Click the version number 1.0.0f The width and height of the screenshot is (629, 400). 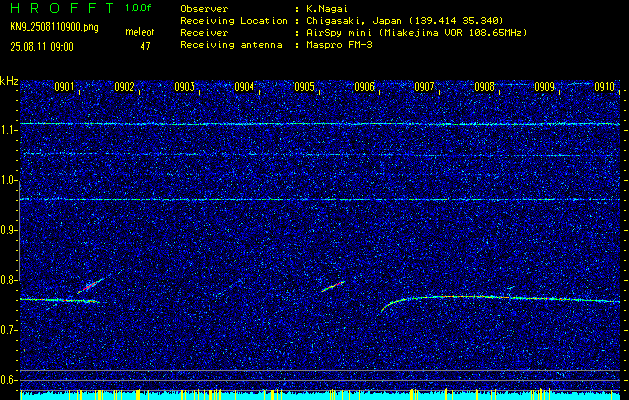point(138,8)
